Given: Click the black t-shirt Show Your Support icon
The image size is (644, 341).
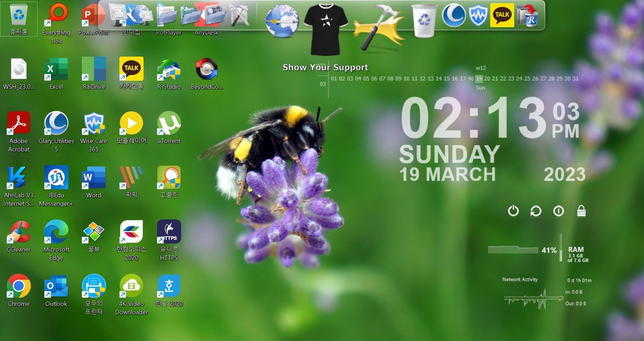Looking at the screenshot, I should 325,29.
